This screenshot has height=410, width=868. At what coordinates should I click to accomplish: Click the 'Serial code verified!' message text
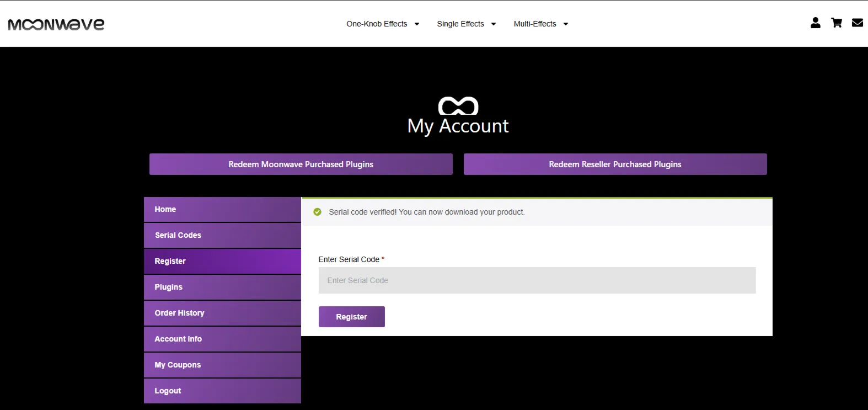(427, 212)
